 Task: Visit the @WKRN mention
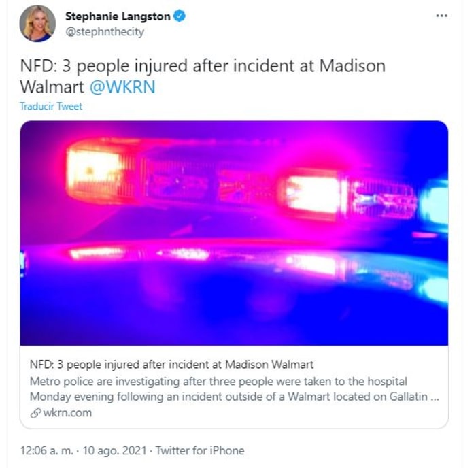tap(122, 87)
